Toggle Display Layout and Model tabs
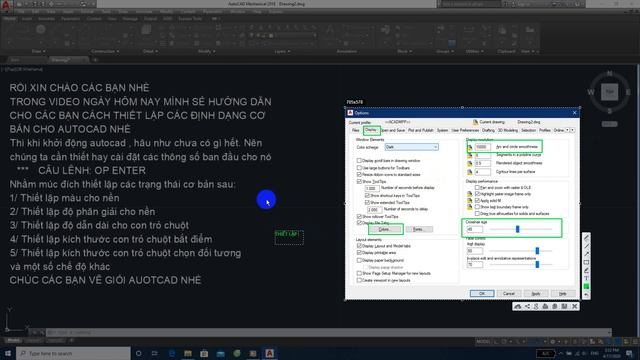Viewport: 640px width, 360px height. (x=359, y=246)
